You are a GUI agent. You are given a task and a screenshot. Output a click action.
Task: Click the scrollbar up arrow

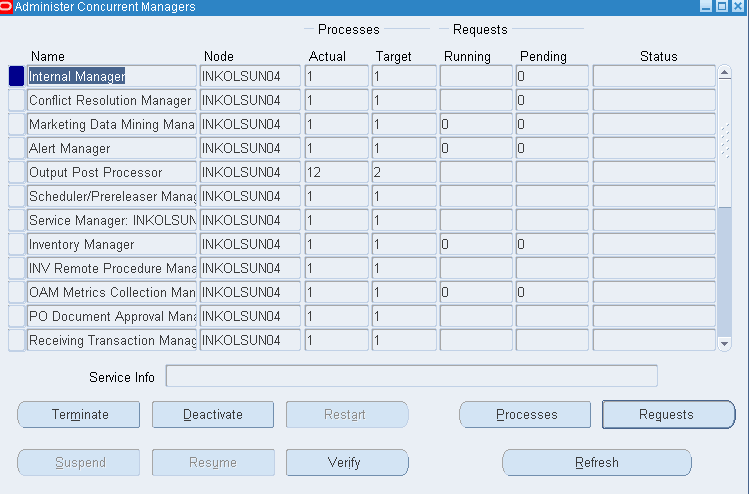[725, 73]
